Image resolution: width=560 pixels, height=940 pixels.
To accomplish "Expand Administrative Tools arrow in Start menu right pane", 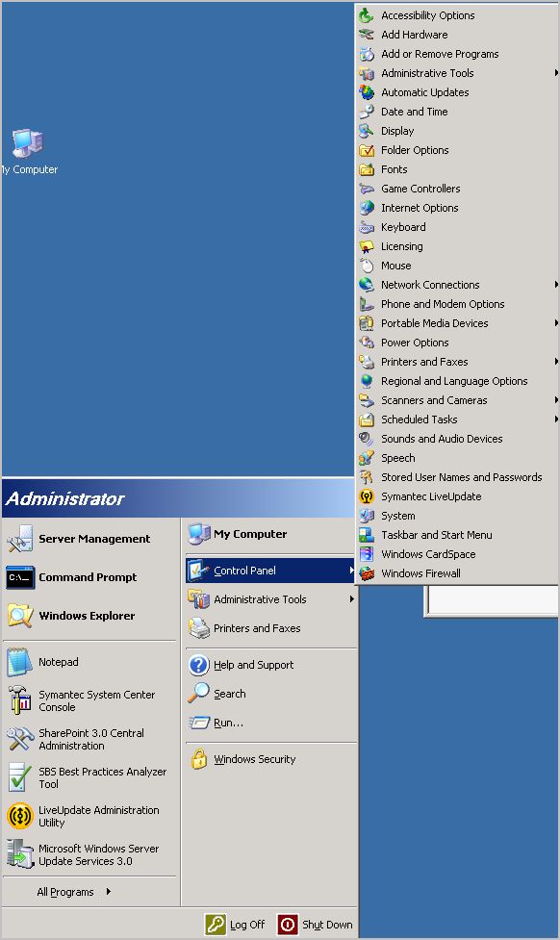I will tap(351, 598).
